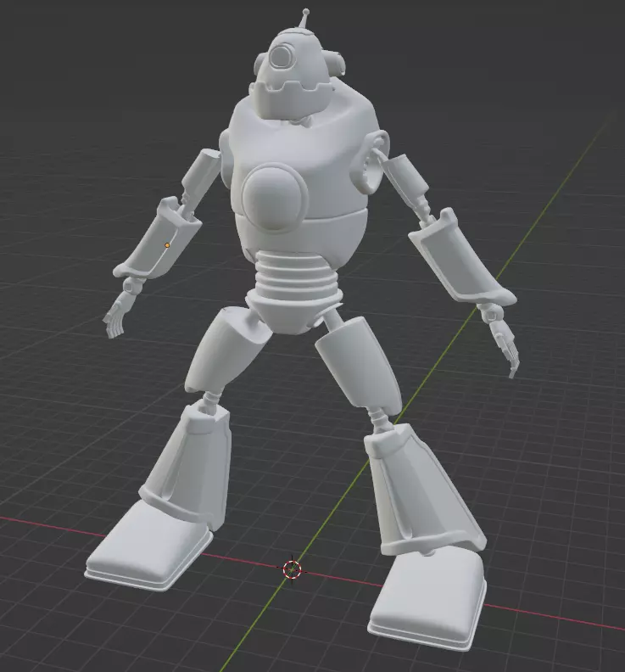The image size is (625, 672).
Task: Click the 3D cursor at the world origin
Action: pos(293,569)
